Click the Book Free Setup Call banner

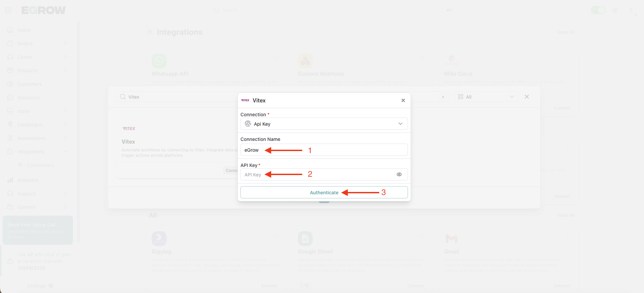pos(38,230)
